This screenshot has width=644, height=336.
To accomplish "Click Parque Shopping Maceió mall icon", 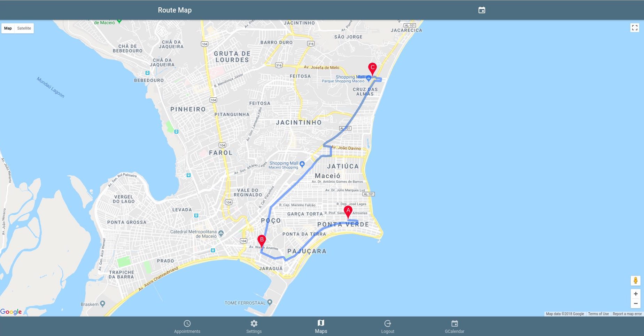I will click(x=368, y=78).
